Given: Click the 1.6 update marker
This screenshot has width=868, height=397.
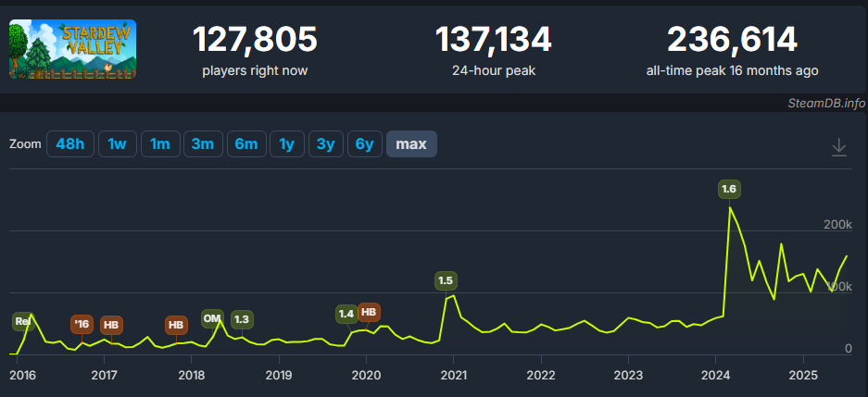Looking at the screenshot, I should [729, 190].
